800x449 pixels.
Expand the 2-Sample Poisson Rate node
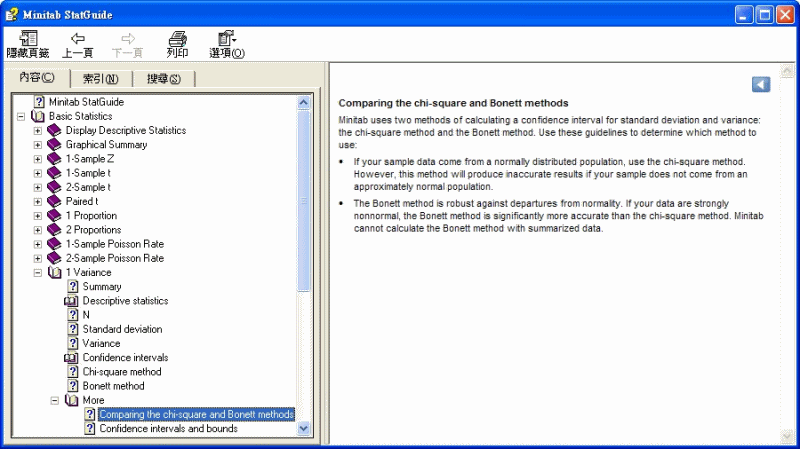(38, 258)
